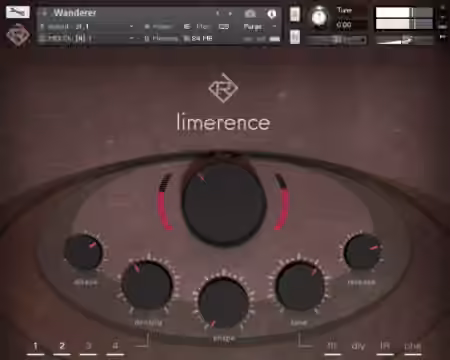This screenshot has width=450, height=360.
Task: Minimize the instrument view with the minus icon
Action: coord(443,17)
